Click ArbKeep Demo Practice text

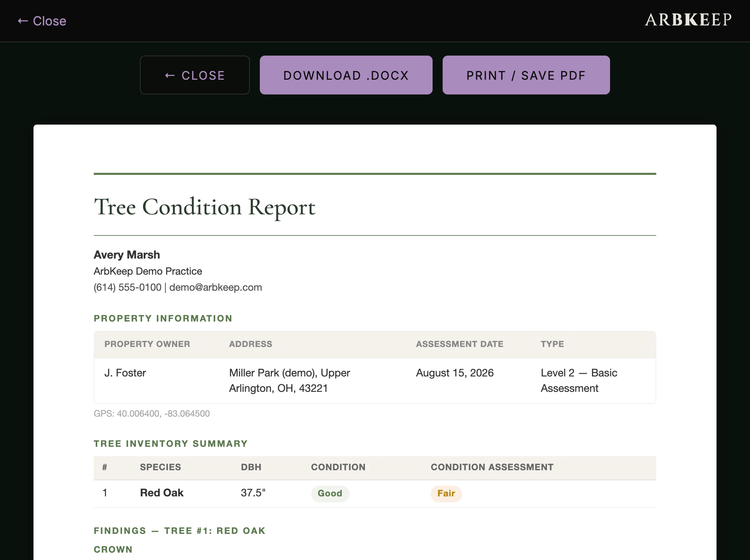(x=148, y=271)
